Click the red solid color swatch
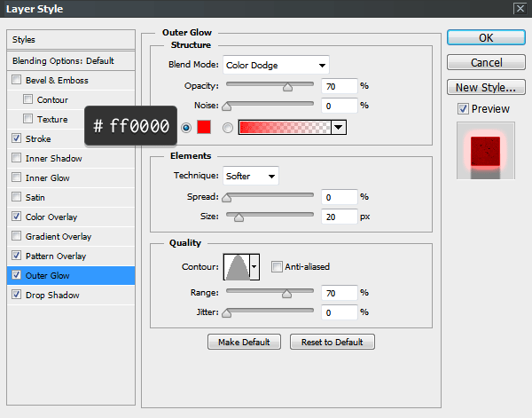 pos(205,127)
